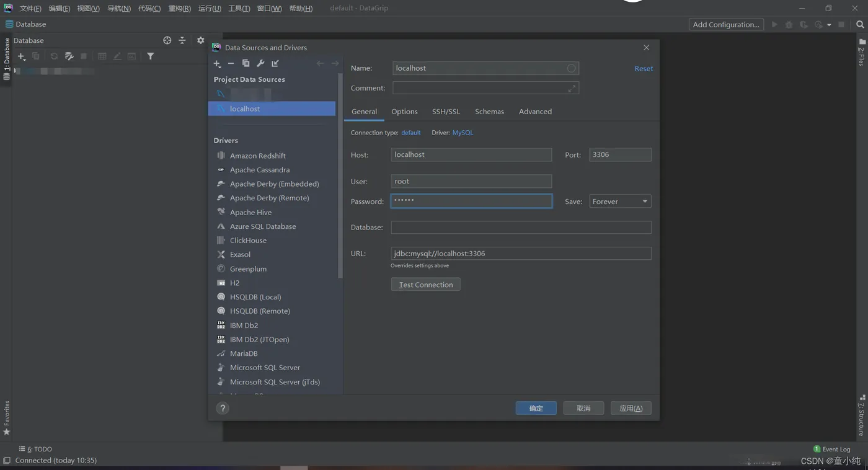
Task: Click into the User field showing root
Action: (471, 181)
